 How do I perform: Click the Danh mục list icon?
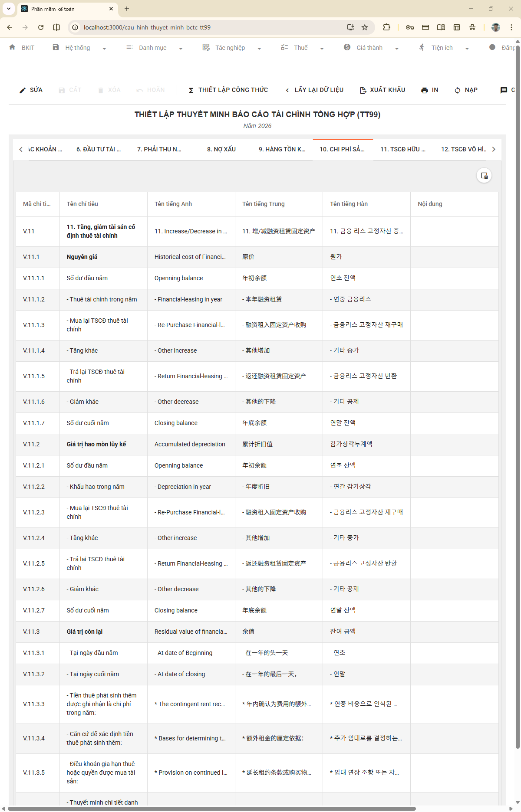click(129, 47)
